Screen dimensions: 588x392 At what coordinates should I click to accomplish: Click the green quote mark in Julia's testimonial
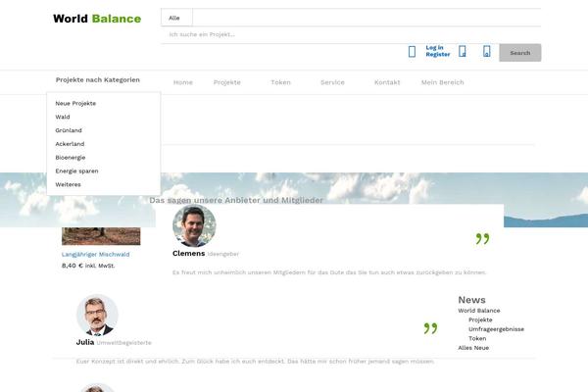coord(430,328)
